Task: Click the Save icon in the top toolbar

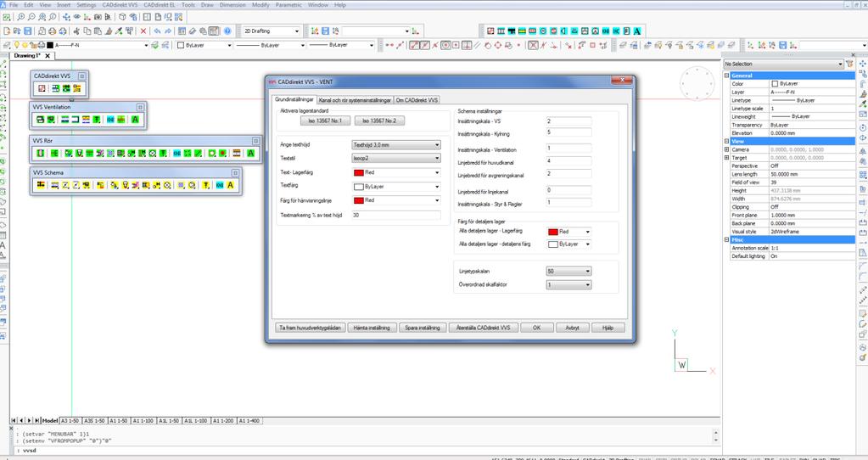Action: coord(28,31)
